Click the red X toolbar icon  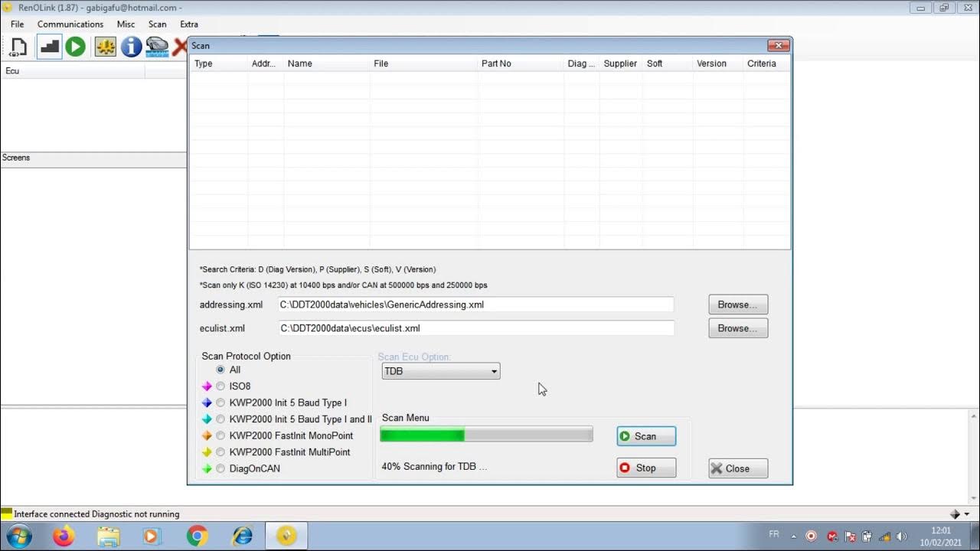[x=181, y=47]
